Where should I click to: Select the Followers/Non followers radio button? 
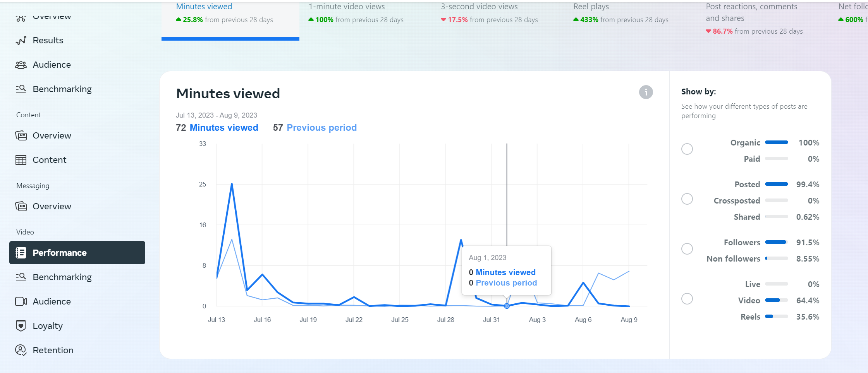pos(687,249)
